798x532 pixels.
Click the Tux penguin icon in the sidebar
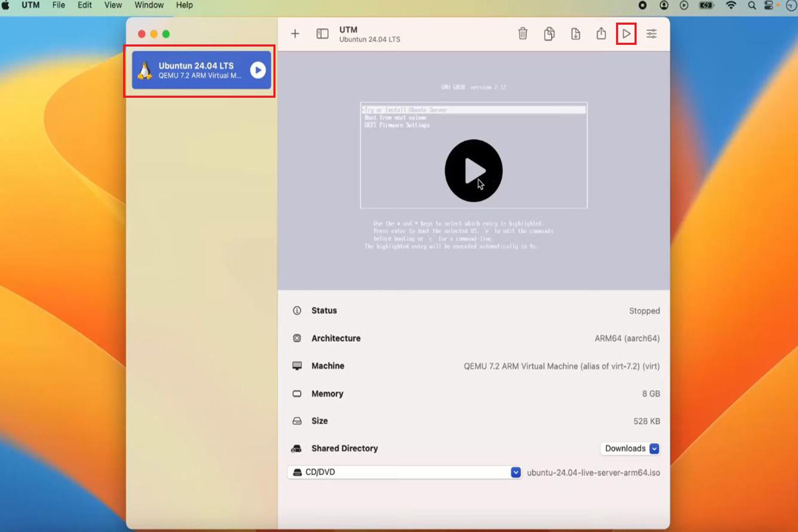click(145, 70)
